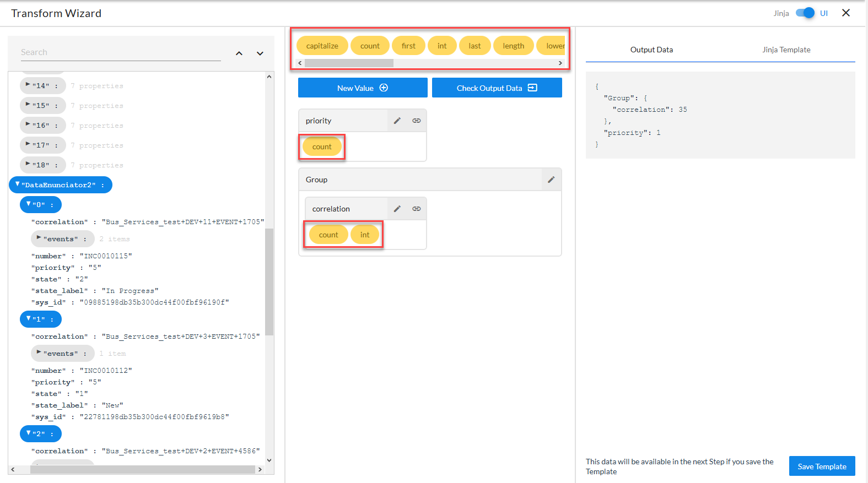Click the pencil edit icon for priority
Viewport: 868px width, 483px height.
[397, 121]
